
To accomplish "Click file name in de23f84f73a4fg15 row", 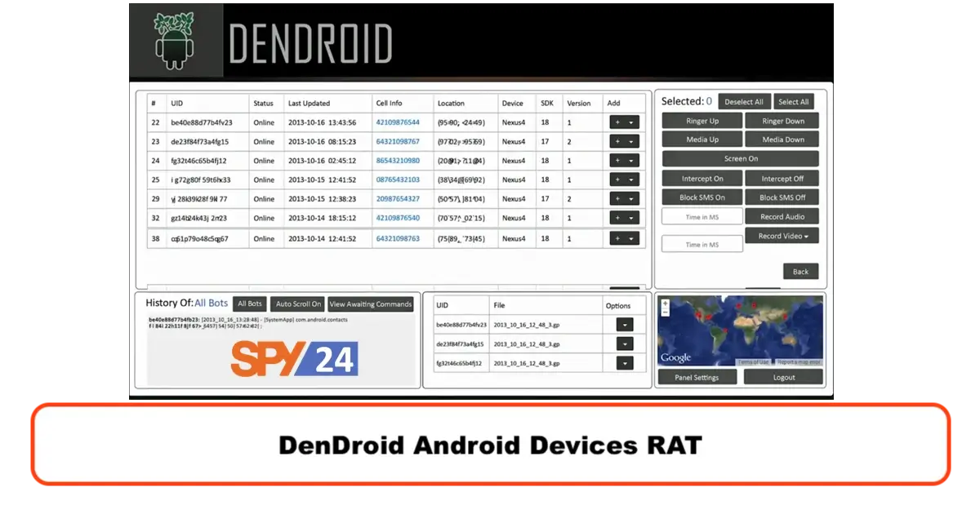I will (527, 344).
